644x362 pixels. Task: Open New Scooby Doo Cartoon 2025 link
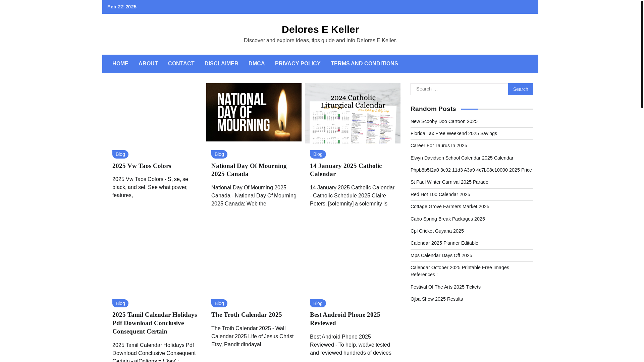pyautogui.click(x=444, y=121)
